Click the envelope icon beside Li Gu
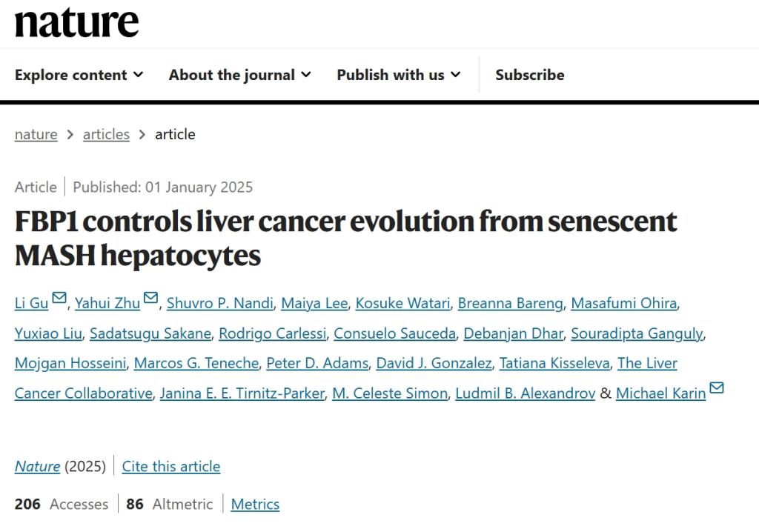759x532 pixels. 59,297
